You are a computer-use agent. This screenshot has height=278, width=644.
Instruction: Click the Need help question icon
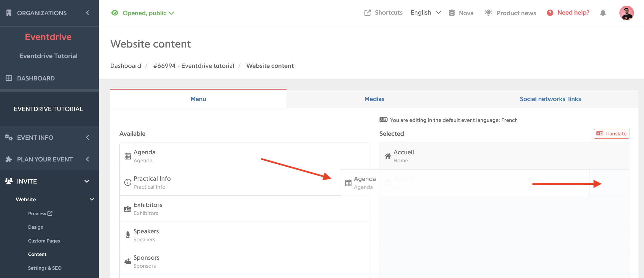point(550,13)
